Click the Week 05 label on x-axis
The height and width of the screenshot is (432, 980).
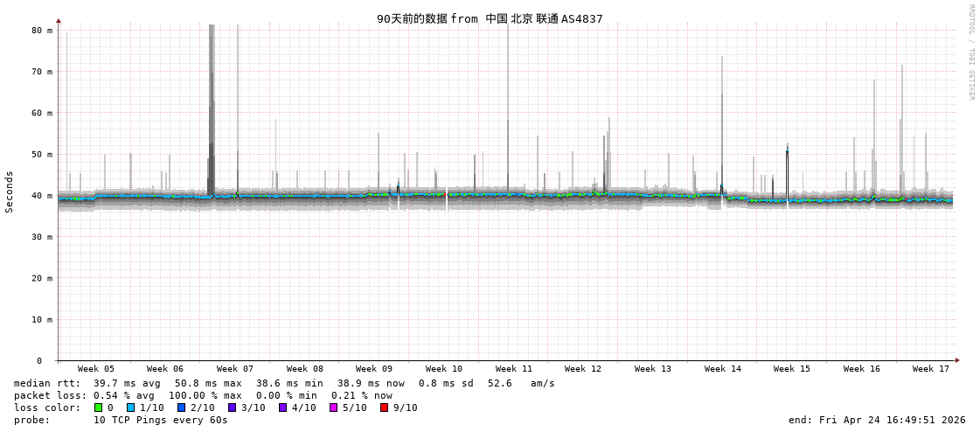(95, 369)
